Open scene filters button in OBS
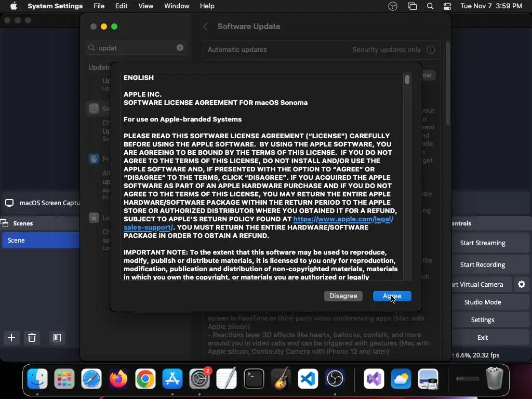This screenshot has height=399, width=532. (57, 338)
